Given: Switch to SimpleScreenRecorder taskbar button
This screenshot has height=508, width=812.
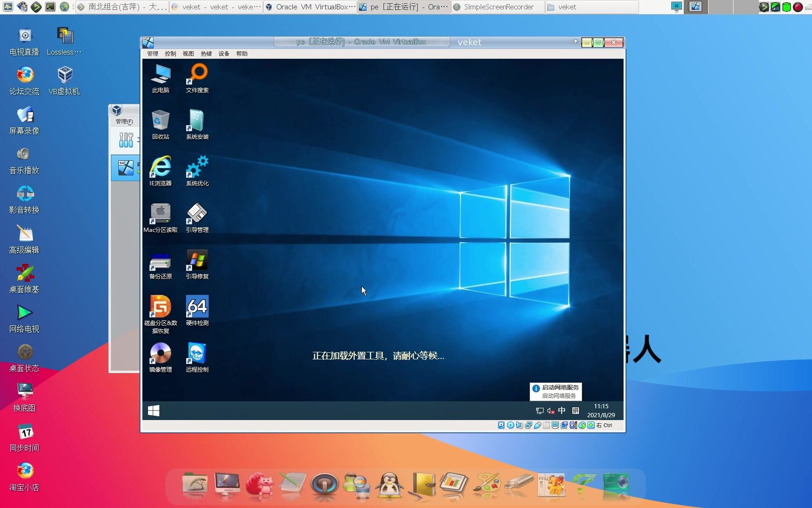Looking at the screenshot, I should point(498,7).
